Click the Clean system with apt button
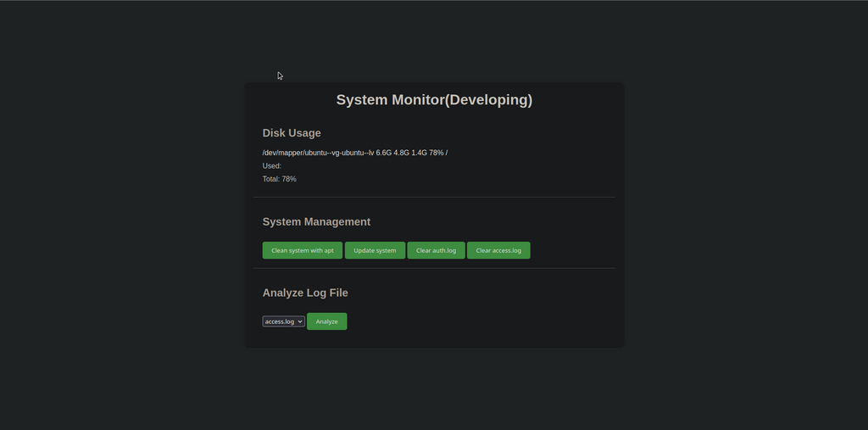This screenshot has width=868, height=430. 302,250
